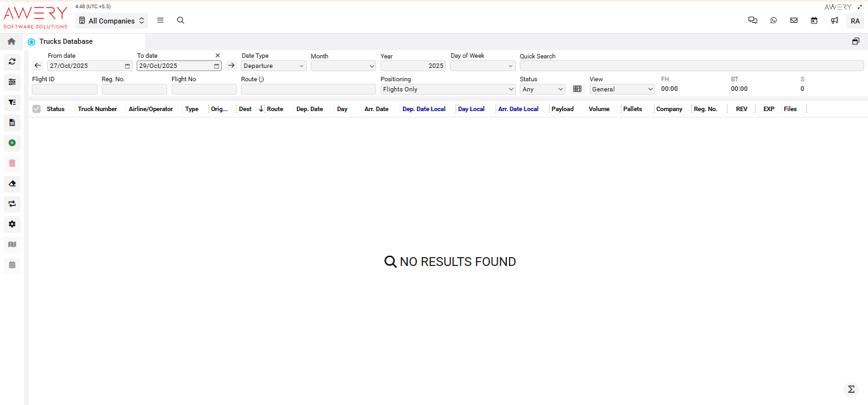The height and width of the screenshot is (405, 868).
Task: Open the gear settings icon in sidebar
Action: (x=11, y=224)
